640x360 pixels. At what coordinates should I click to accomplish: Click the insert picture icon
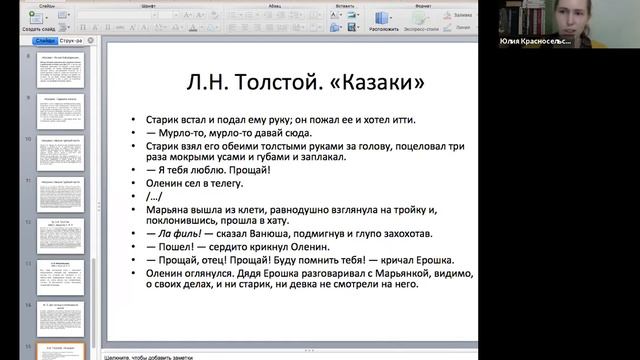pos(351,15)
